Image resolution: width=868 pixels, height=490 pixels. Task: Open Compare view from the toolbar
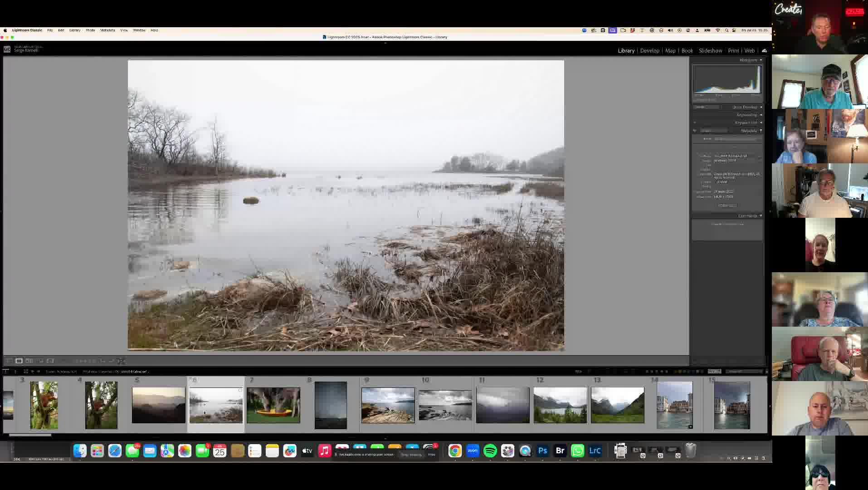pos(29,361)
